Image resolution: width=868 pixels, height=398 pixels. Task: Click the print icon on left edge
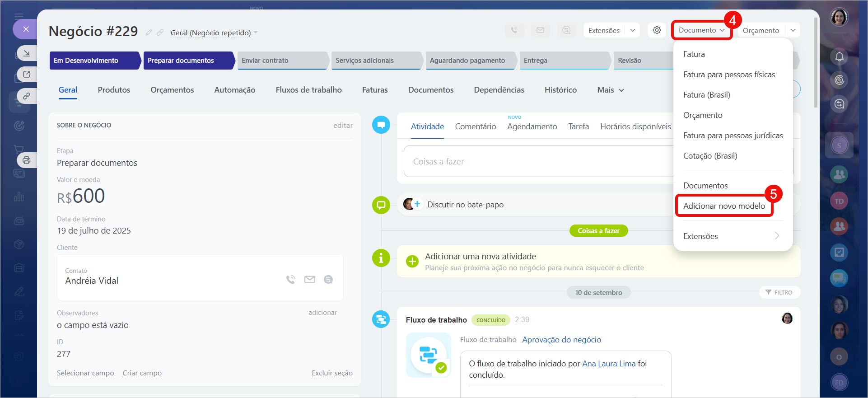click(27, 160)
